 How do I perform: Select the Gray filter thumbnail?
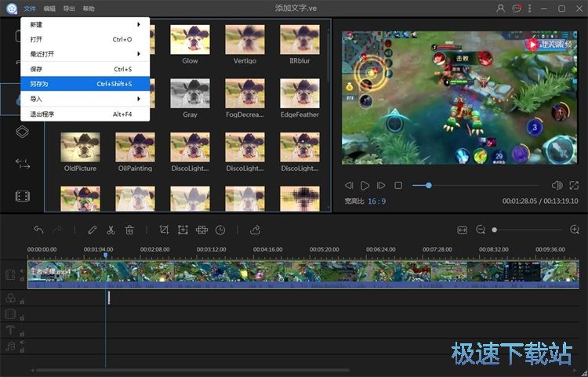pos(190,93)
